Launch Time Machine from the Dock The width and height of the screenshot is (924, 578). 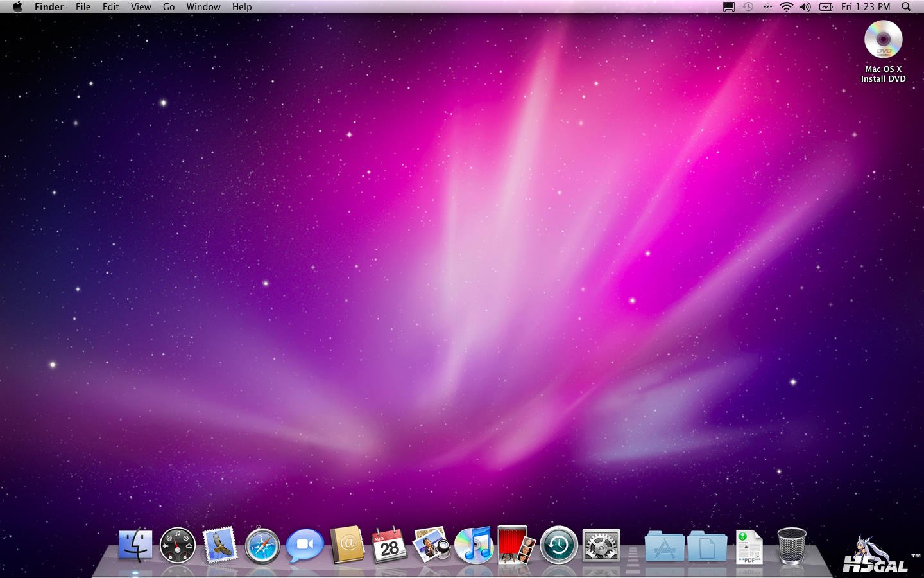click(559, 545)
